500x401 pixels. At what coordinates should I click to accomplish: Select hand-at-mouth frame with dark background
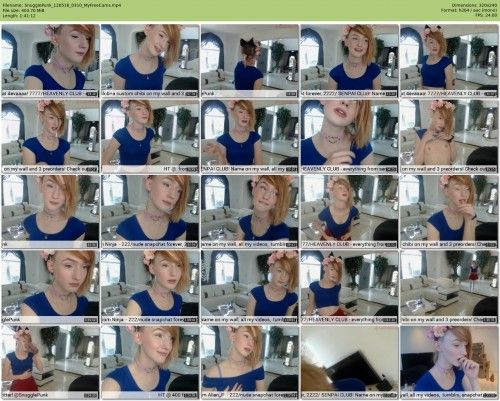[449, 362]
